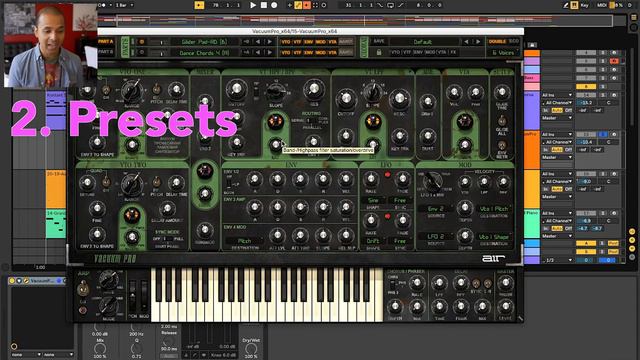Flip the ARP on/off switch
This screenshot has width=640, height=360.
pyautogui.click(x=83, y=288)
